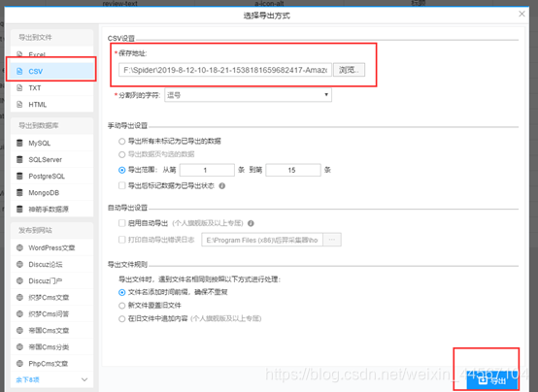The height and width of the screenshot is (392, 538).
Task: Select CSV export format
Action: (51, 72)
